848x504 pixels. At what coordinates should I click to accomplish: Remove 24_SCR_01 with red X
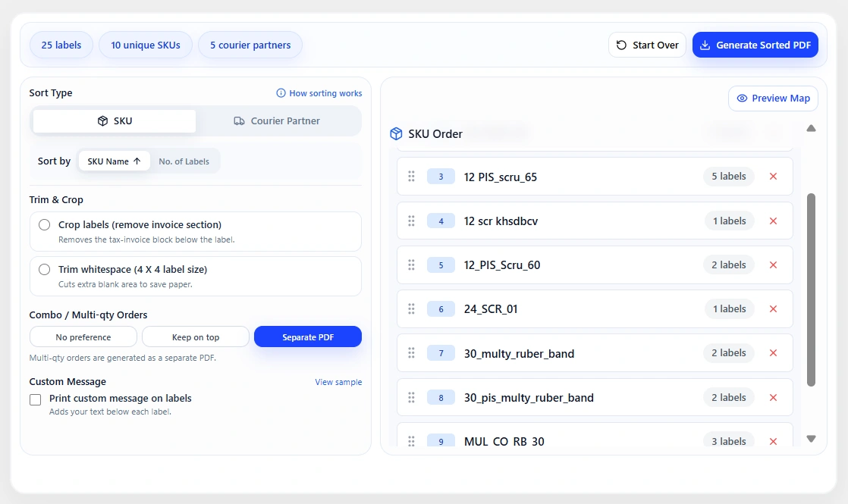tap(774, 309)
